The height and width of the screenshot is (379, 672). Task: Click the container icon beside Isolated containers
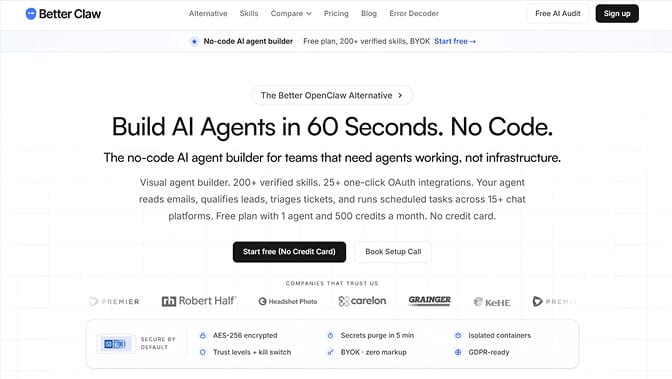(458, 335)
